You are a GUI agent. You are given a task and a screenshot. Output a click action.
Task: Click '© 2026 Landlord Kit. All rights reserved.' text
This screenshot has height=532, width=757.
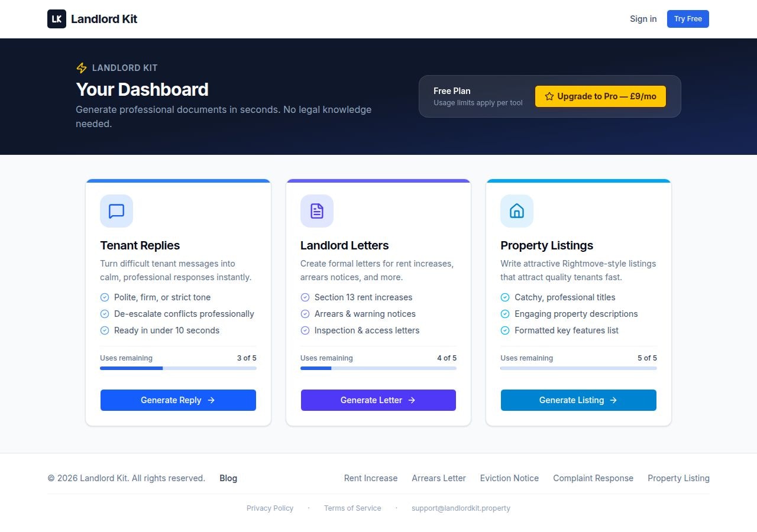click(127, 478)
